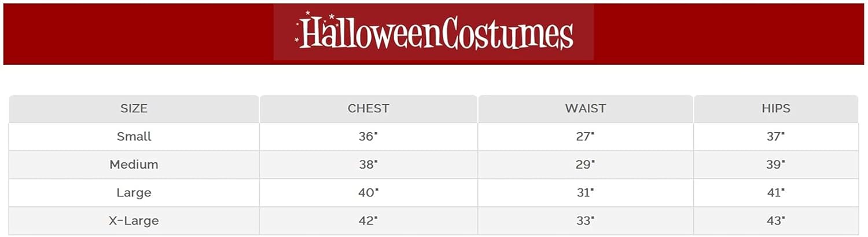Click the 27" waist measurement cell

click(585, 137)
